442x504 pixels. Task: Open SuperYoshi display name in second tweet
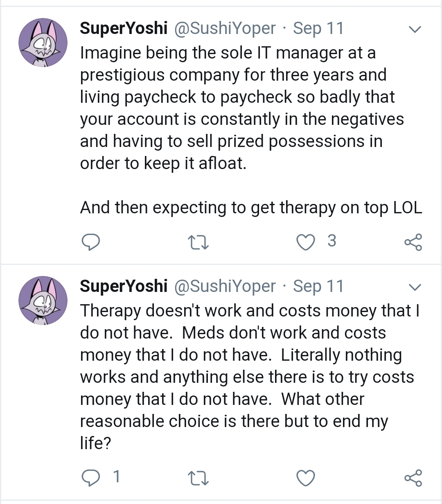coord(124,287)
